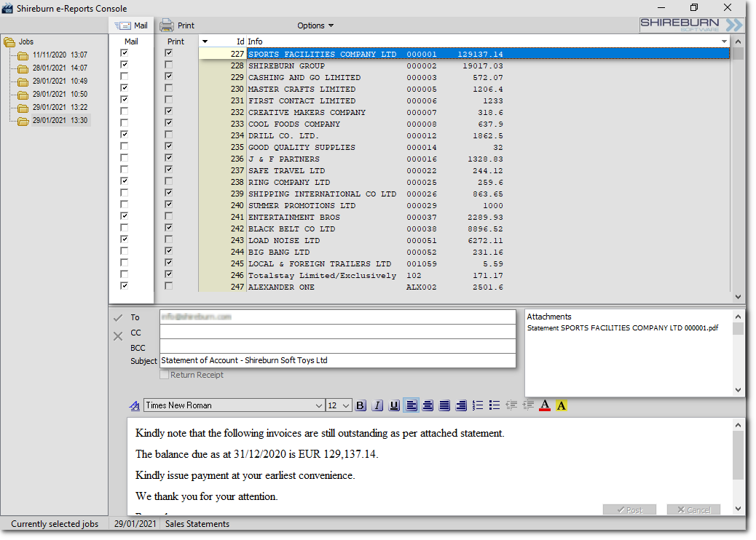Screen dimensions: 756x540
Task: Toggle italic formatting
Action: (377, 405)
